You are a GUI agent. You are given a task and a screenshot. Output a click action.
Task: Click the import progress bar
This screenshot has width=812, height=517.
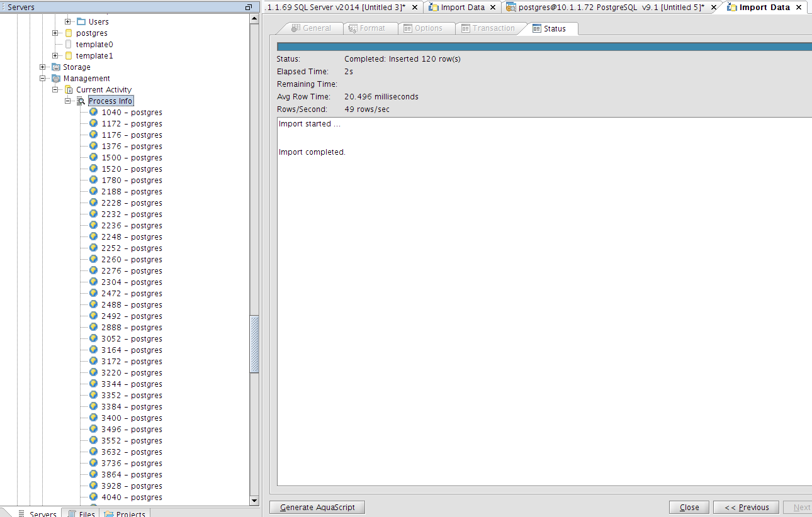544,46
